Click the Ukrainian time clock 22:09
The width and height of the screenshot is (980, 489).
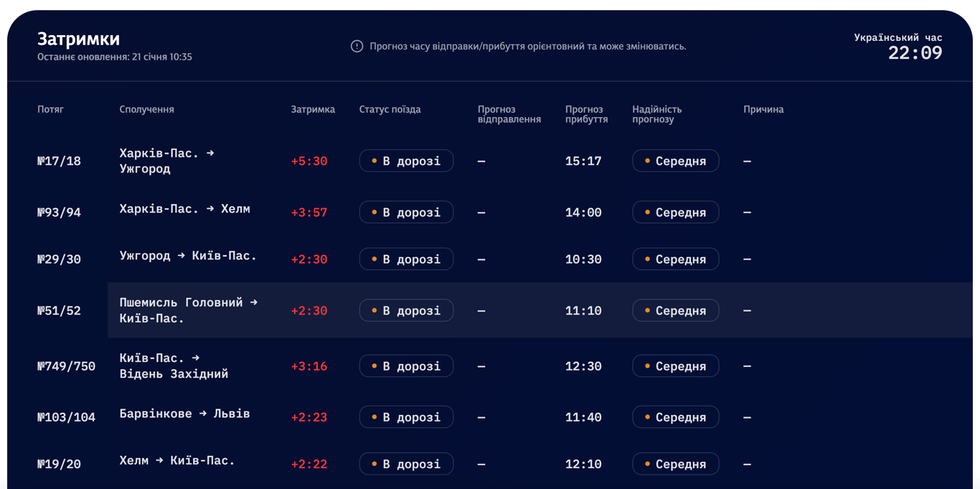click(915, 52)
